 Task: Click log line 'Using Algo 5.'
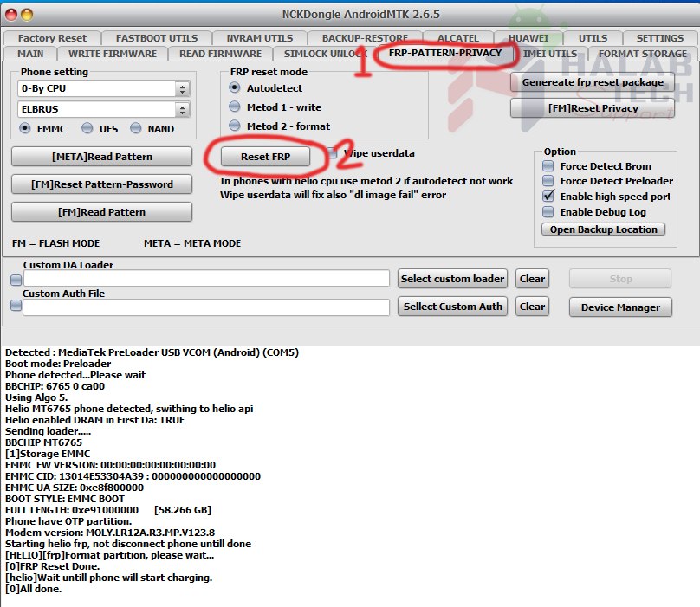36,397
